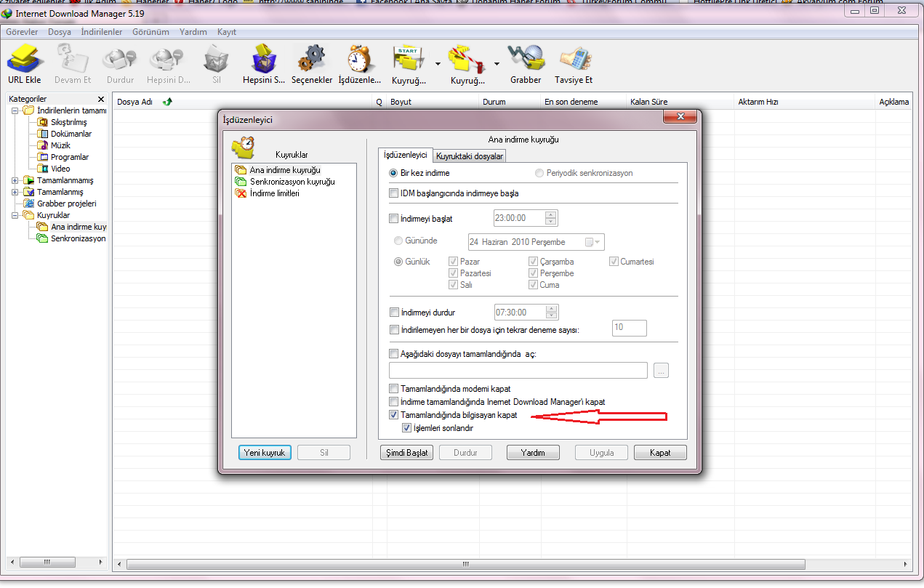This screenshot has height=588, width=924.
Task: Select Dokümanlar in the category tree
Action: (x=71, y=134)
